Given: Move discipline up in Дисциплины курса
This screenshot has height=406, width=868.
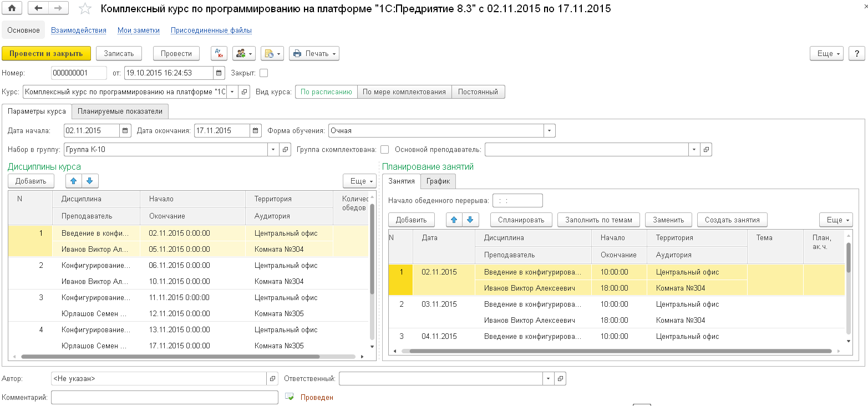Looking at the screenshot, I should [73, 181].
